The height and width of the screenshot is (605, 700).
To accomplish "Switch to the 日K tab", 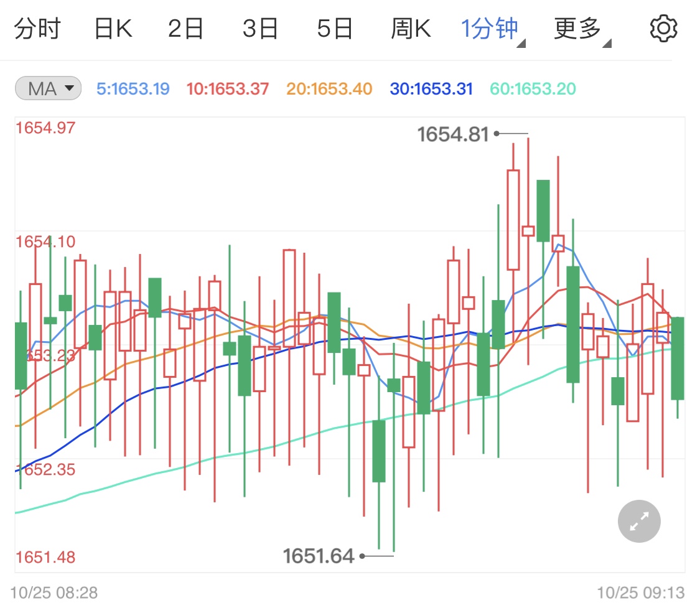I will click(x=113, y=29).
